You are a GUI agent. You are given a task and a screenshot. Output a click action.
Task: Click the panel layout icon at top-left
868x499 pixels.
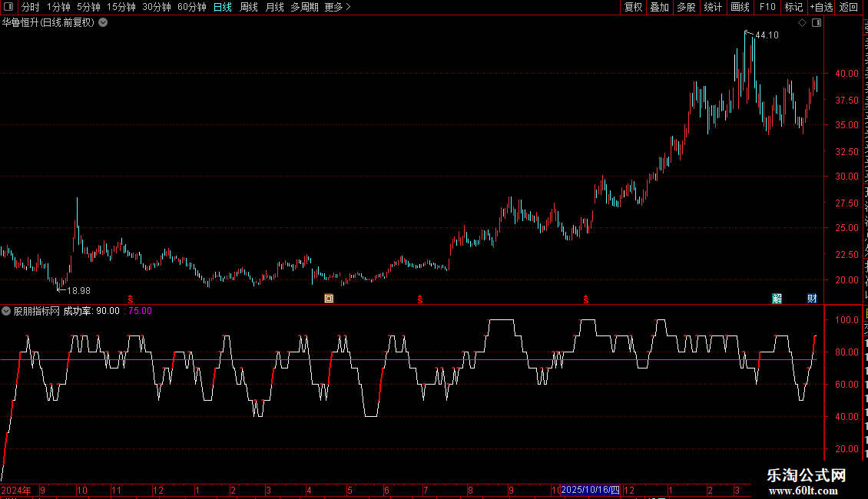8,7
